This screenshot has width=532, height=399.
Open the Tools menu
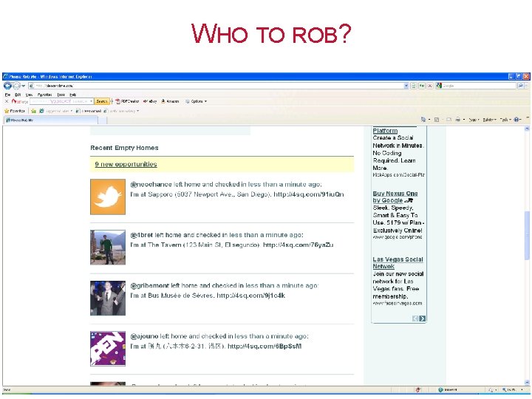[61, 95]
